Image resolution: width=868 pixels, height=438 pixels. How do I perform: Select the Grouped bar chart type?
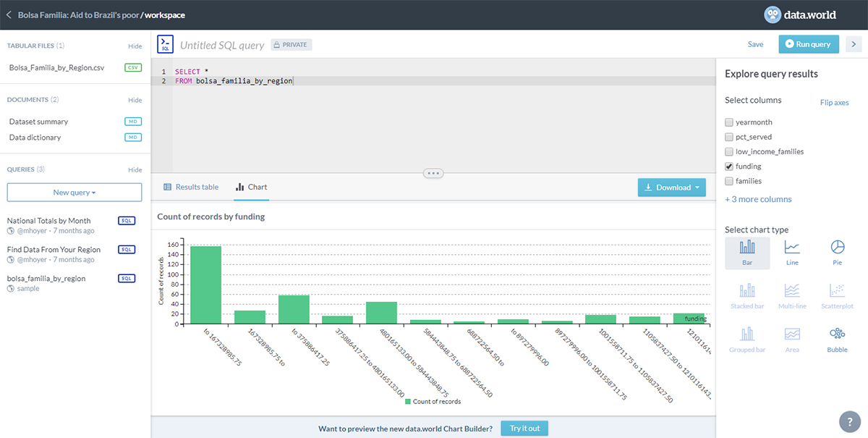(x=747, y=339)
